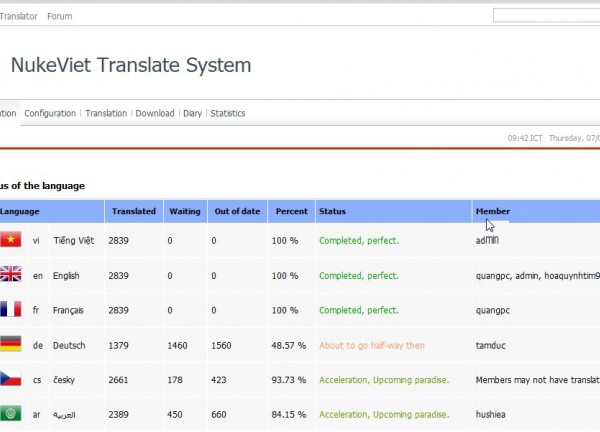Viewport: 600px width, 432px height.
Task: Click the 'vi' language code
Action: [36, 241]
